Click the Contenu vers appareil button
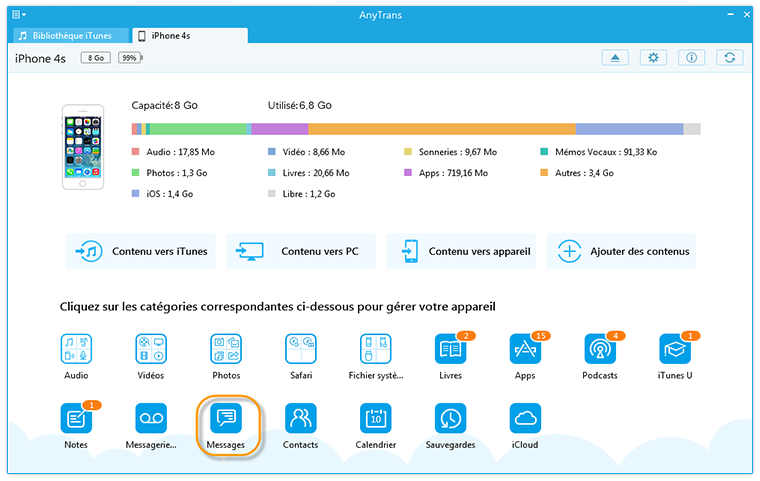This screenshot has width=760, height=481. 461,251
